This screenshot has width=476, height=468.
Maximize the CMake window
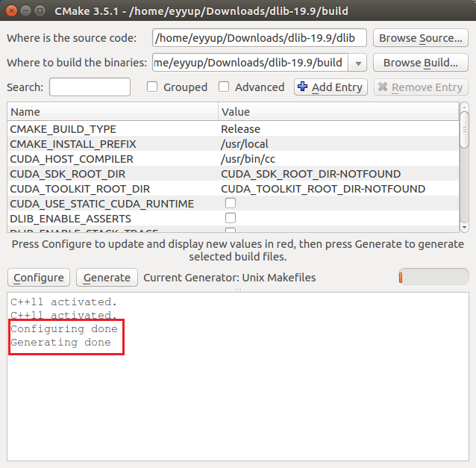40,11
